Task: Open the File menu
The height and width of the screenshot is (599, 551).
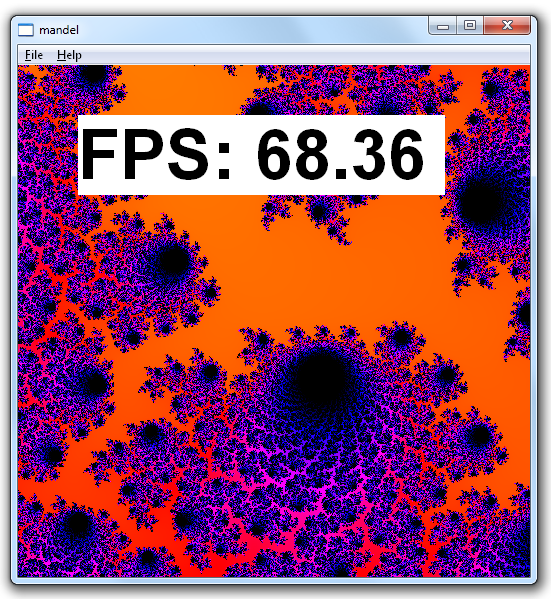Action: pyautogui.click(x=34, y=55)
